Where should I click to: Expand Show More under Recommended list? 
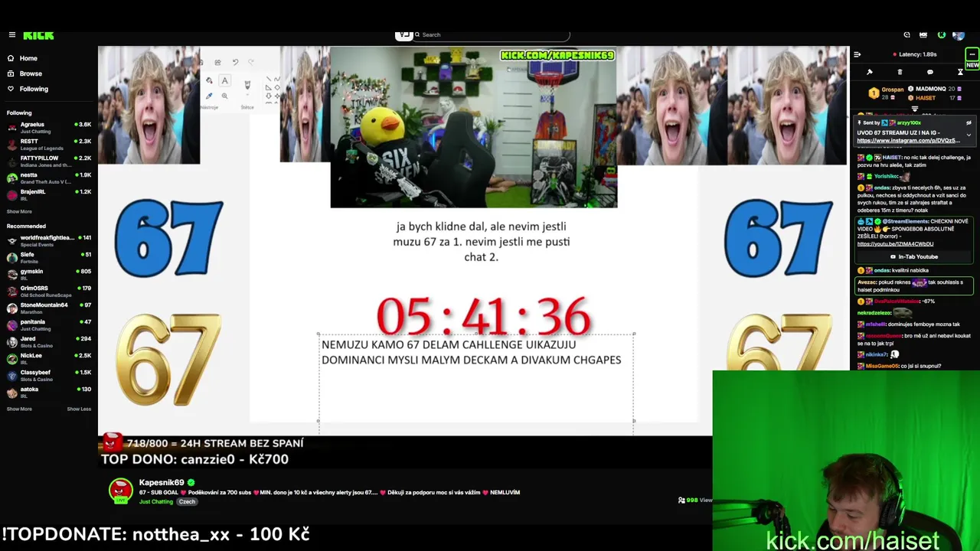tap(19, 409)
